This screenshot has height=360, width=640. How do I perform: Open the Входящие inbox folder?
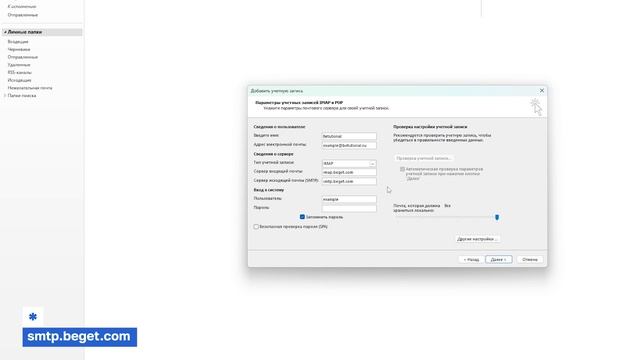18,42
